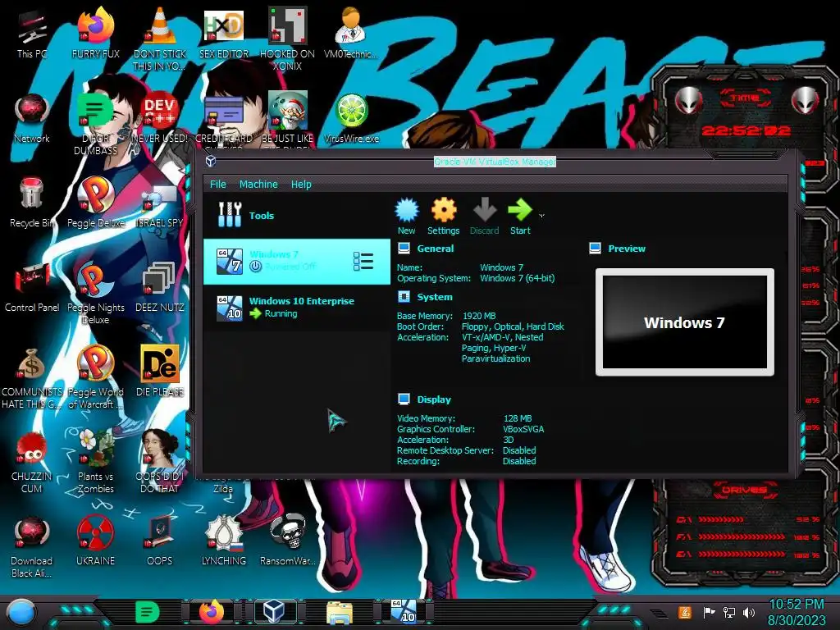Open the Control Panel desktop icon
The image size is (840, 630).
(32, 288)
